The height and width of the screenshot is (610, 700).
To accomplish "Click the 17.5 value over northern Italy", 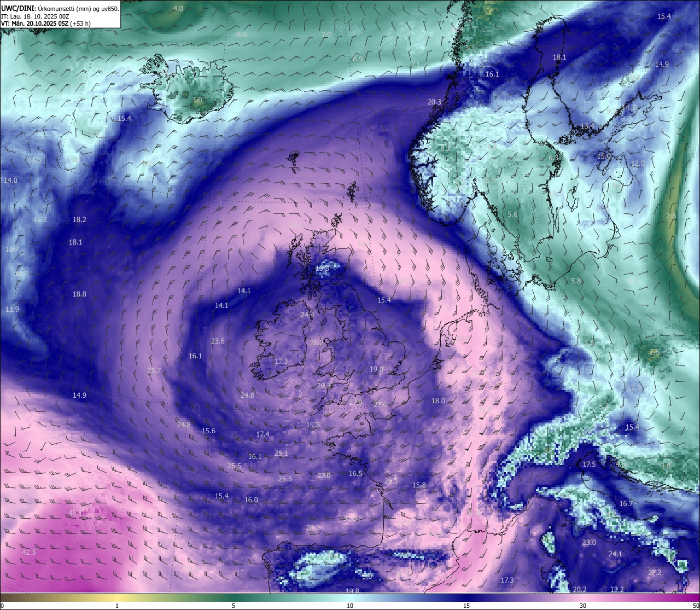I will (589, 464).
